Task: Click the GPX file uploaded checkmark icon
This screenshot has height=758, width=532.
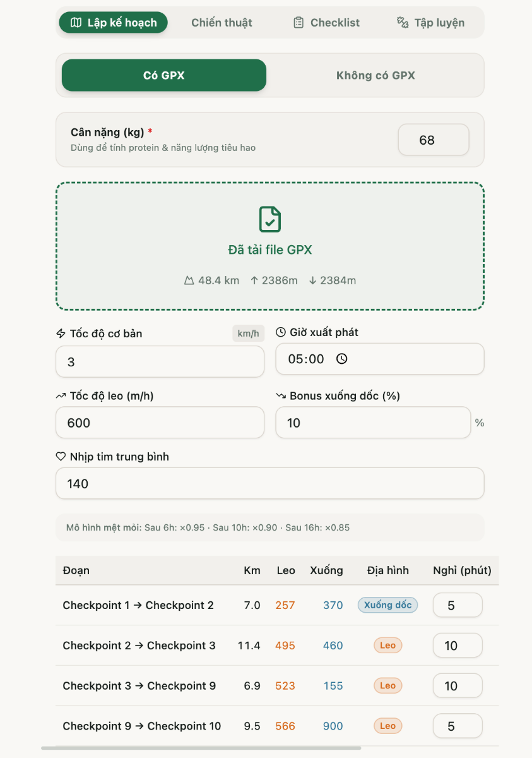Action: coord(270,219)
